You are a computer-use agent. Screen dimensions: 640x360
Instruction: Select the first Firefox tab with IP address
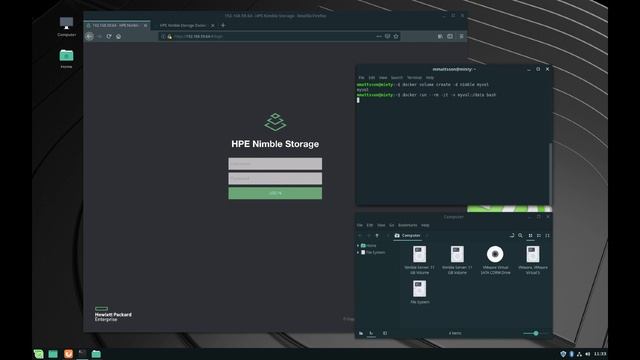pyautogui.click(x=117, y=25)
